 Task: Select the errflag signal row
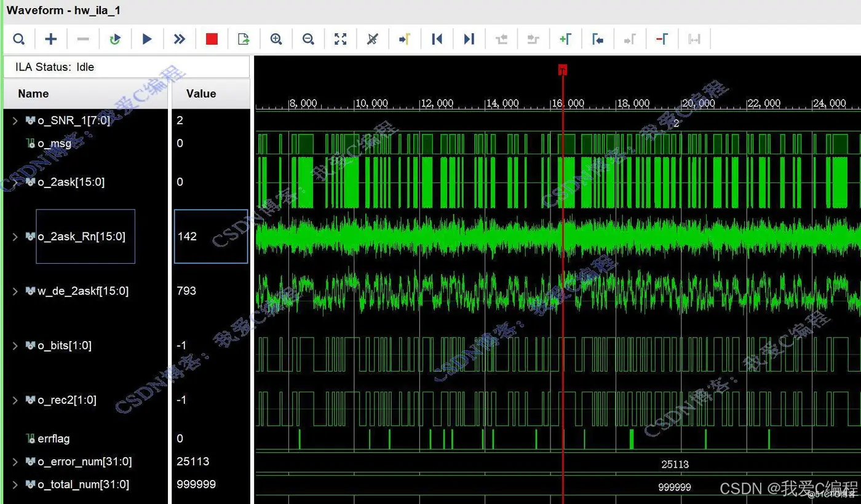point(54,439)
